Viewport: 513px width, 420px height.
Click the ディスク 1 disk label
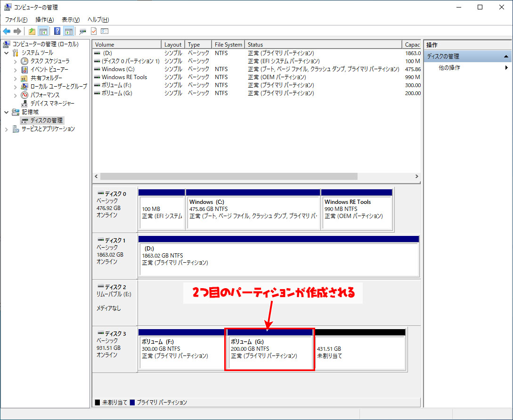coord(115,256)
